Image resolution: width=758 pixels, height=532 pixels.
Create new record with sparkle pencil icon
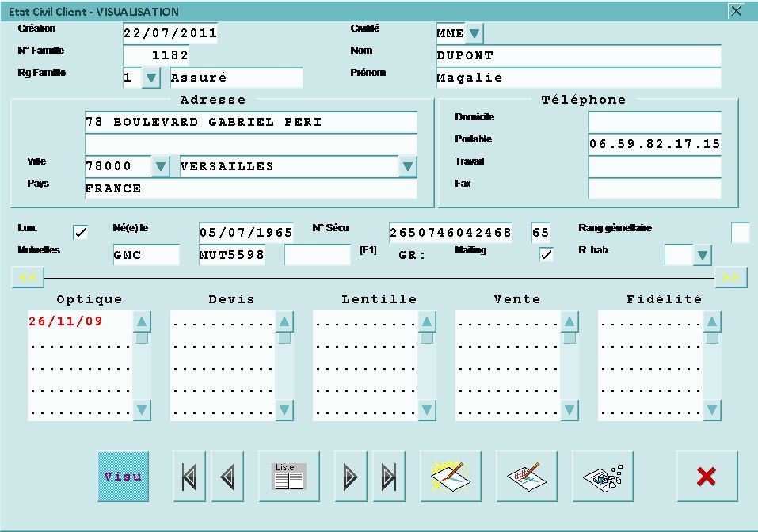451,477
